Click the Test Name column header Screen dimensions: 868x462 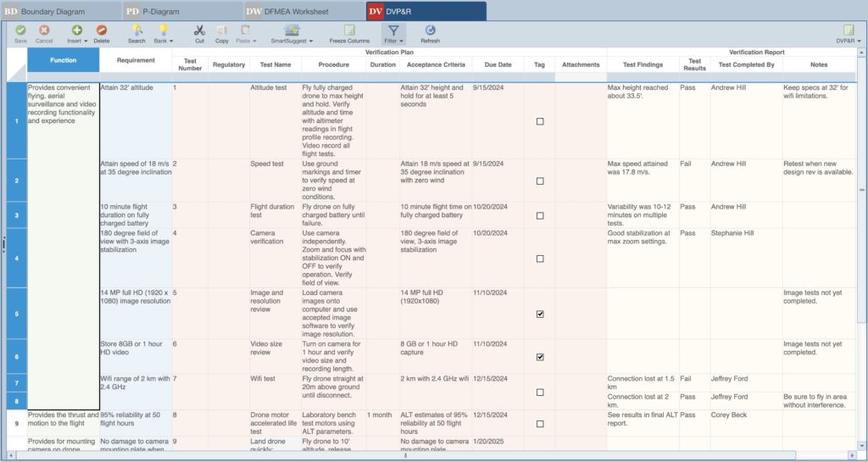[275, 64]
